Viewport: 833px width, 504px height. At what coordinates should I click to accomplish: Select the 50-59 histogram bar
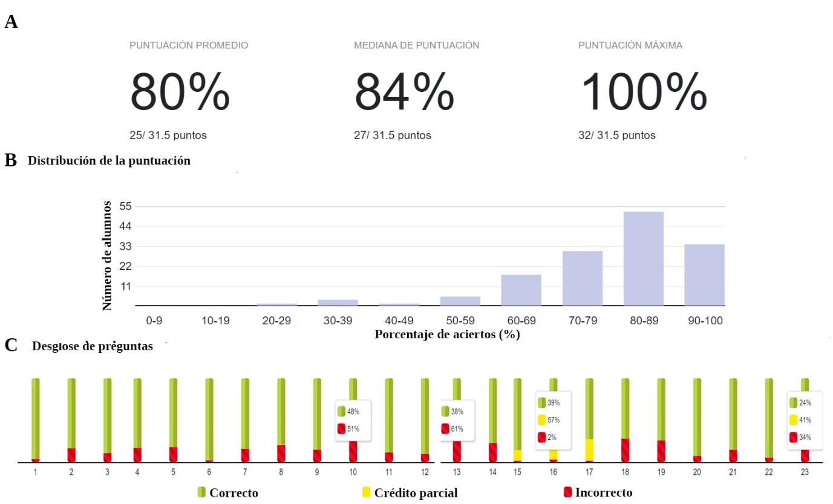point(460,301)
